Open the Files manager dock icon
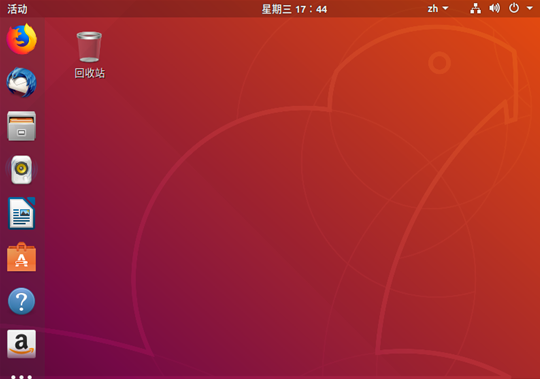The width and height of the screenshot is (540, 379). (x=21, y=126)
